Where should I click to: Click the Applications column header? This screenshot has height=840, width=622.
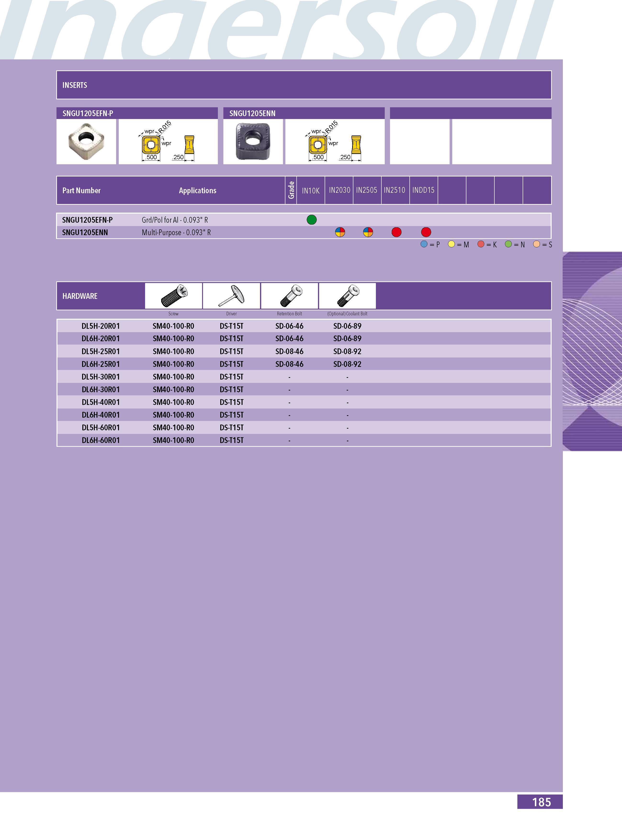pyautogui.click(x=198, y=191)
